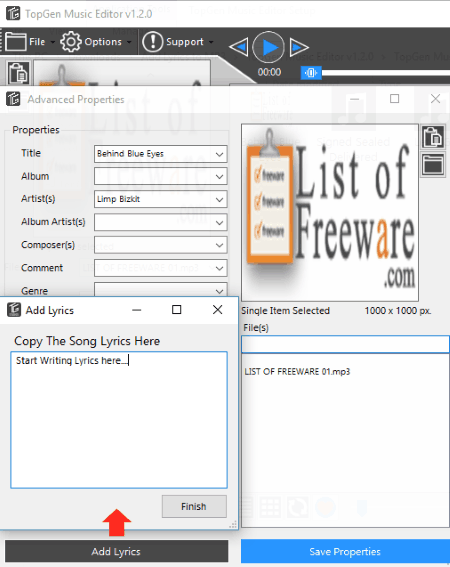Close the Add Lyrics dialog
The height and width of the screenshot is (567, 450).
click(x=217, y=310)
